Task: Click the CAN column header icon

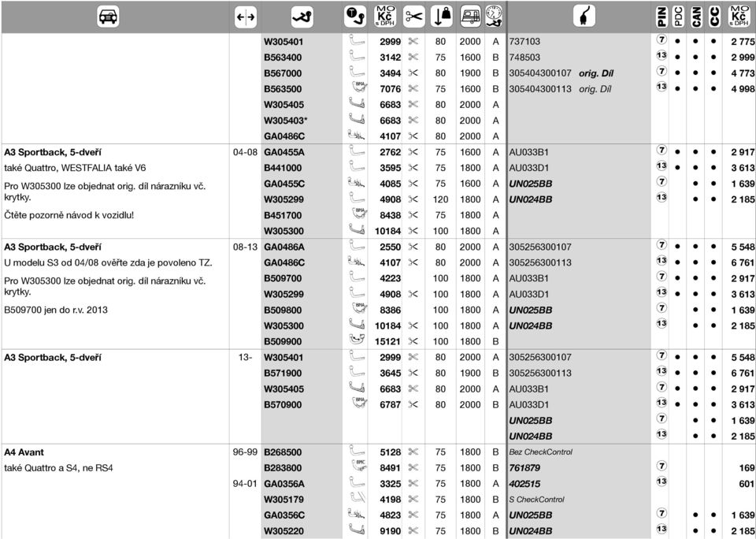Action: 695,17
